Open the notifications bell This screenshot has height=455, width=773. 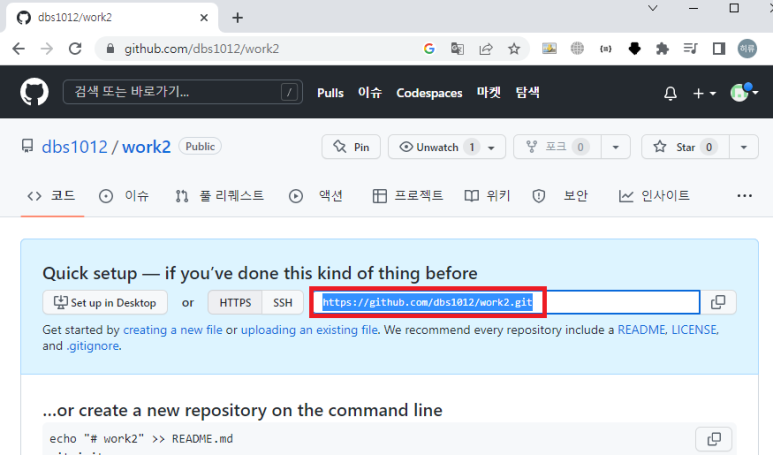click(670, 93)
